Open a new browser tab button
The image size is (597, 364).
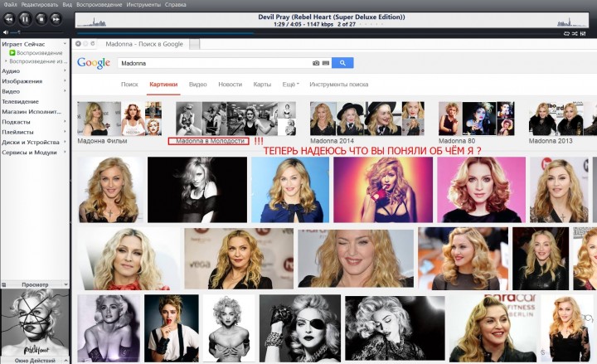tap(195, 45)
